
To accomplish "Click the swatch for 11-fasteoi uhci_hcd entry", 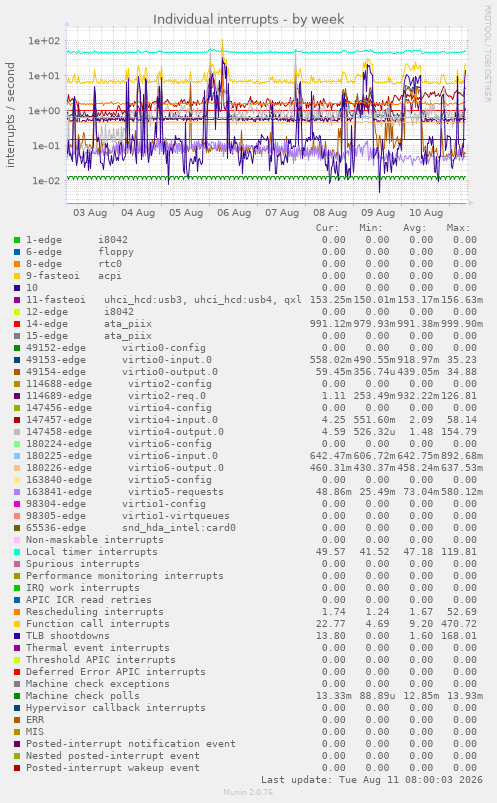I will pyautogui.click(x=17, y=300).
